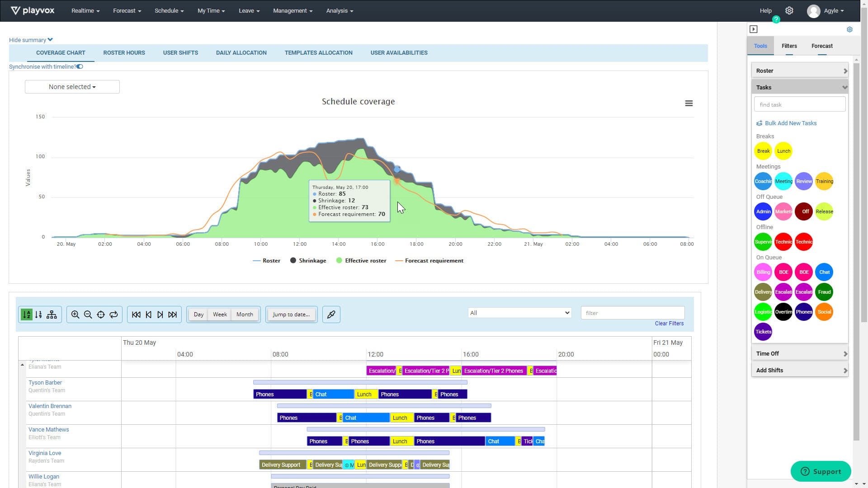Open the None selected dropdown
The width and height of the screenshot is (868, 488).
pos(72,86)
